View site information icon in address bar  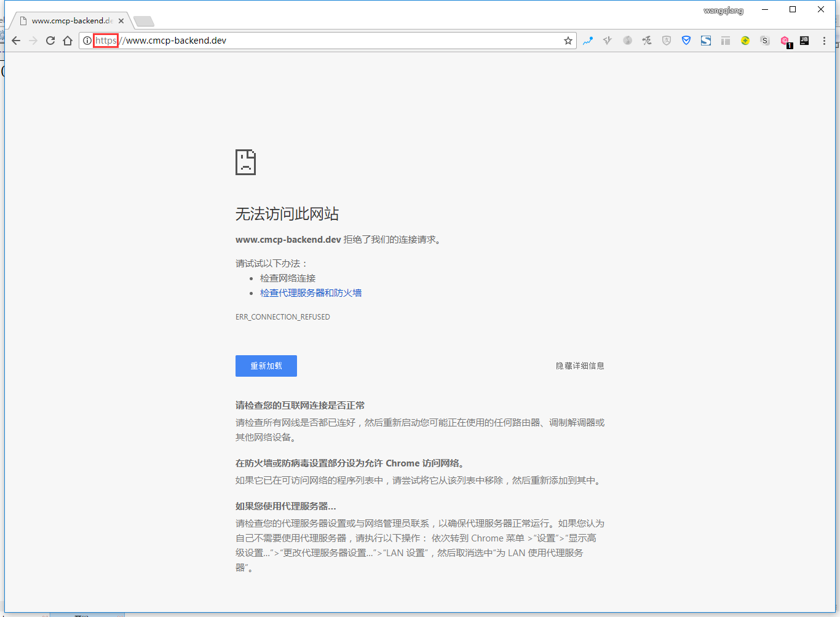point(87,41)
